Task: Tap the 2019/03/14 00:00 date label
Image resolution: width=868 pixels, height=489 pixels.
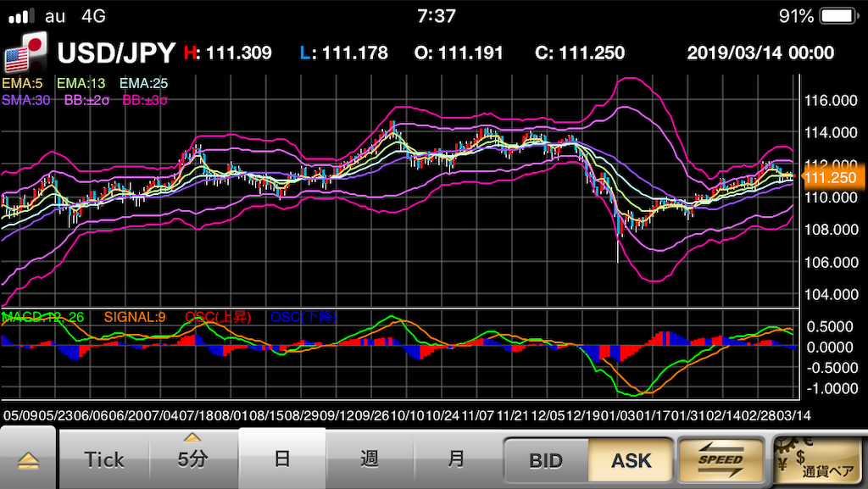Action: tap(760, 53)
